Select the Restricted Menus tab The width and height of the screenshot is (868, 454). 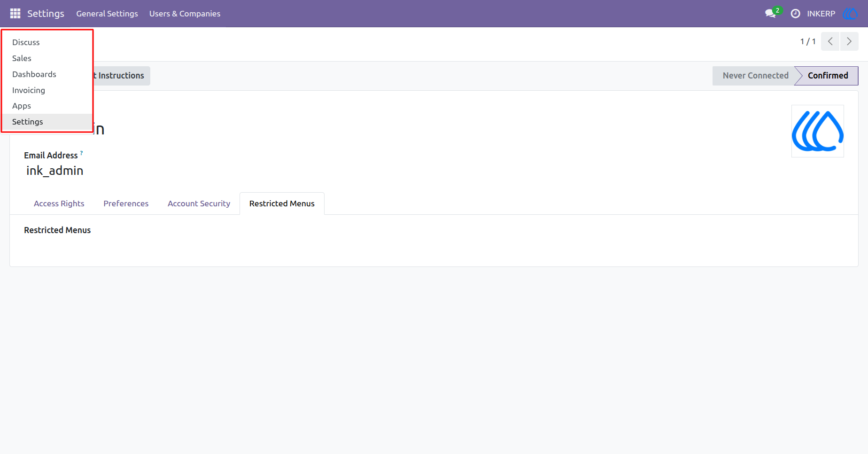point(282,204)
